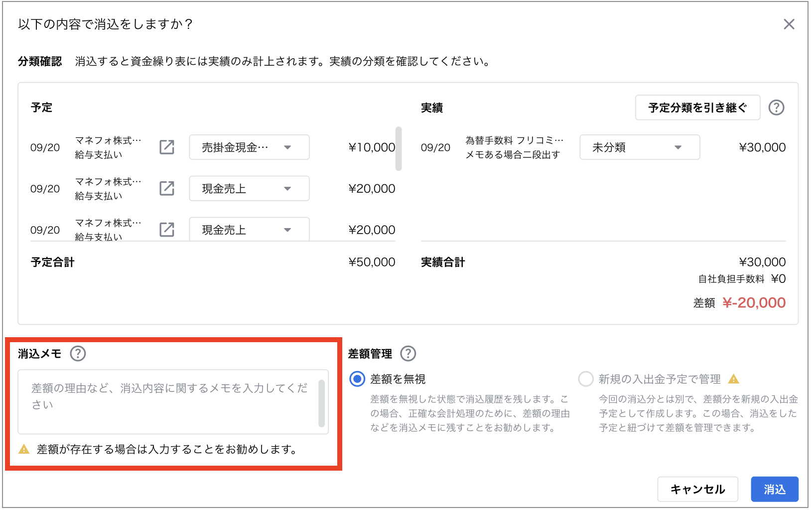
Task: Click the 予定合計 amount ¥50,000
Action: point(372,262)
